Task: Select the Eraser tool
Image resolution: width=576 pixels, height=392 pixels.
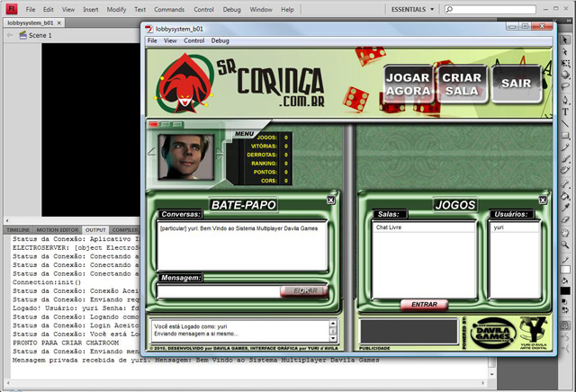Action: pyautogui.click(x=565, y=219)
